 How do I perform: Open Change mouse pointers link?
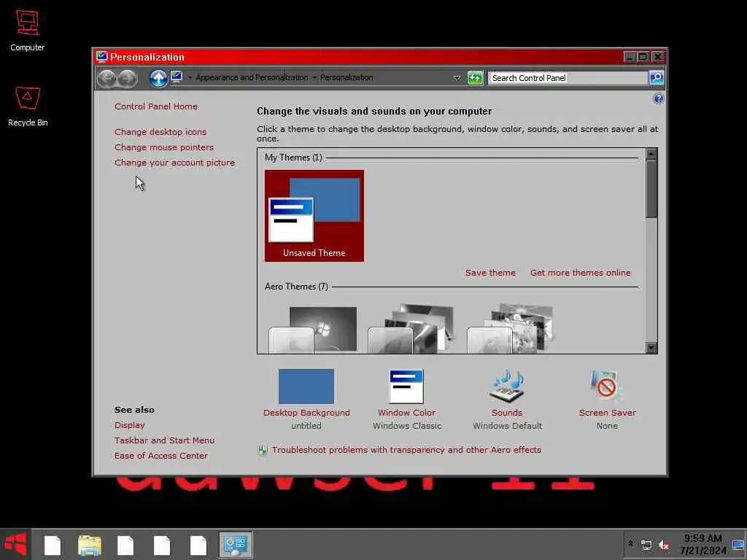click(x=164, y=147)
